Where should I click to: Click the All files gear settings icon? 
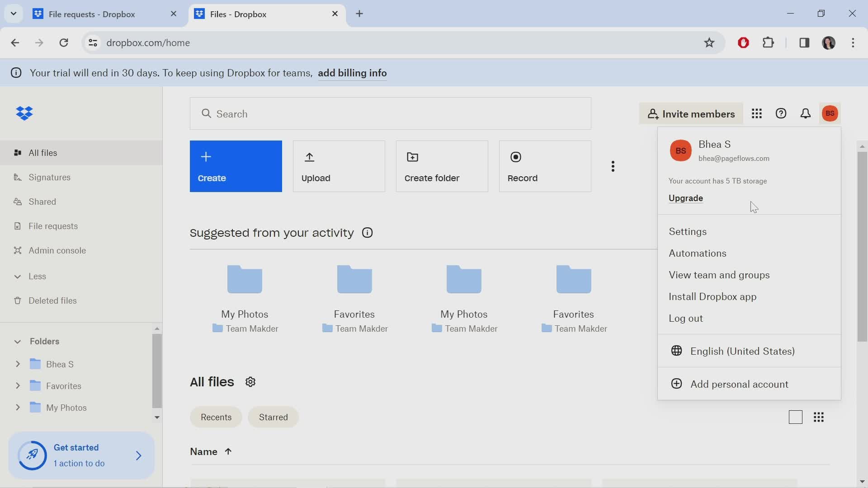coord(250,381)
